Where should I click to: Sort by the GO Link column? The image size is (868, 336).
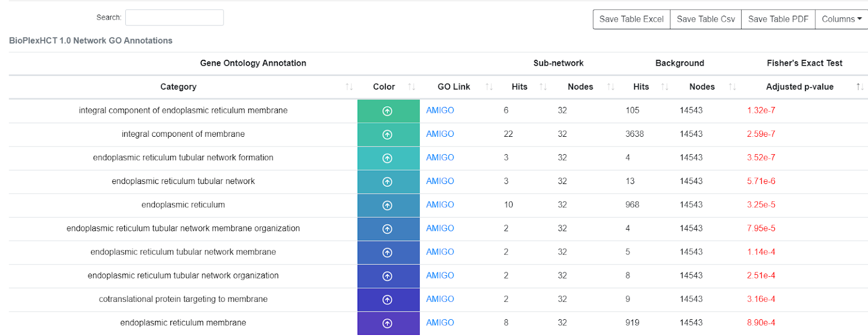(x=489, y=87)
